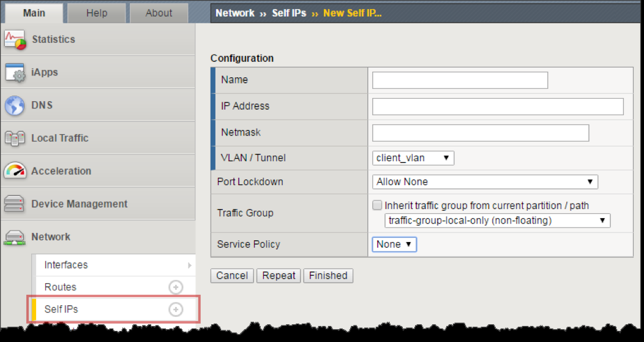Open the traffic-group-local-only dropdown
This screenshot has height=342, width=644.
(x=497, y=220)
